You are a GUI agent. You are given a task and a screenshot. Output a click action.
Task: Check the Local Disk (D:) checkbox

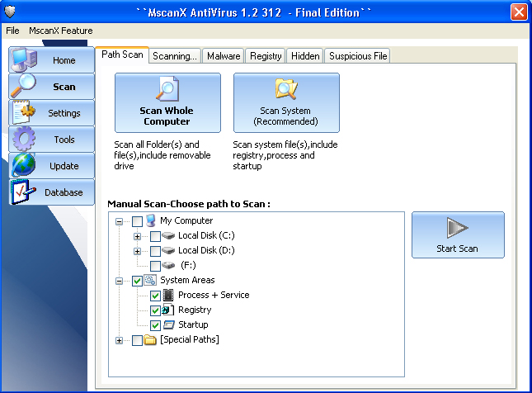coord(155,251)
